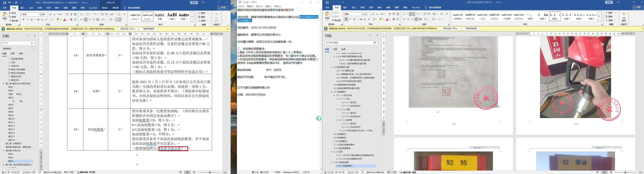Image resolution: width=644 pixels, height=174 pixels.
Task: Toggle italic in the right Word window
Action: [350, 19]
